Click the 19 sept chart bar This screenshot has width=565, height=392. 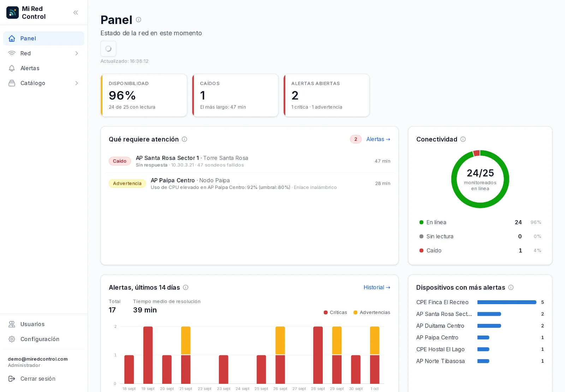pyautogui.click(x=148, y=355)
